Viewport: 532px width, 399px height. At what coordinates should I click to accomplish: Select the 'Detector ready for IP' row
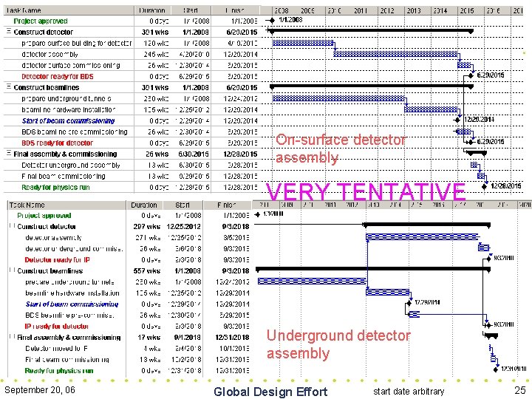coord(129,260)
